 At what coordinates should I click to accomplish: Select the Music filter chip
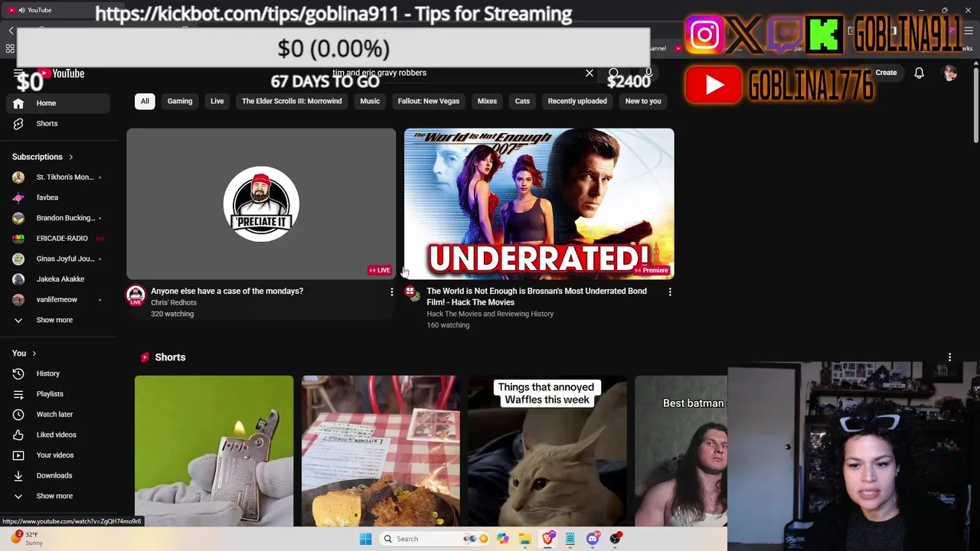370,101
